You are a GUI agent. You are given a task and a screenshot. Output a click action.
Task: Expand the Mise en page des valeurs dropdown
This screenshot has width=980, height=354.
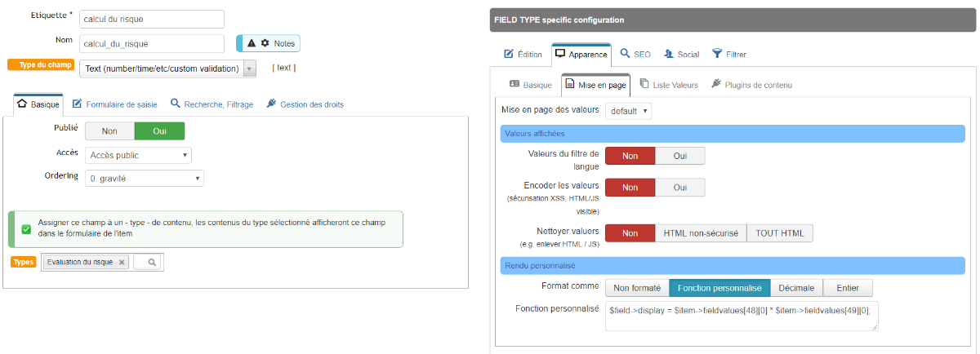628,110
